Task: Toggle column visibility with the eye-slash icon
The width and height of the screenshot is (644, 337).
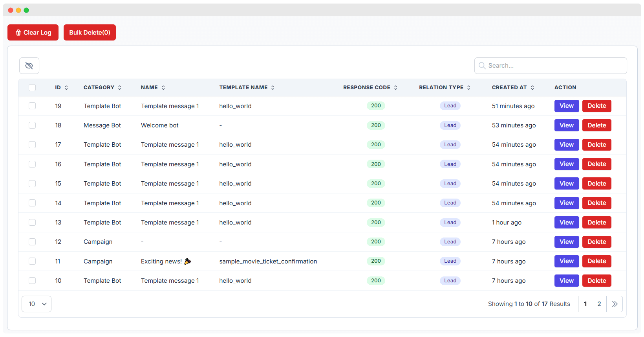Action: [x=29, y=66]
